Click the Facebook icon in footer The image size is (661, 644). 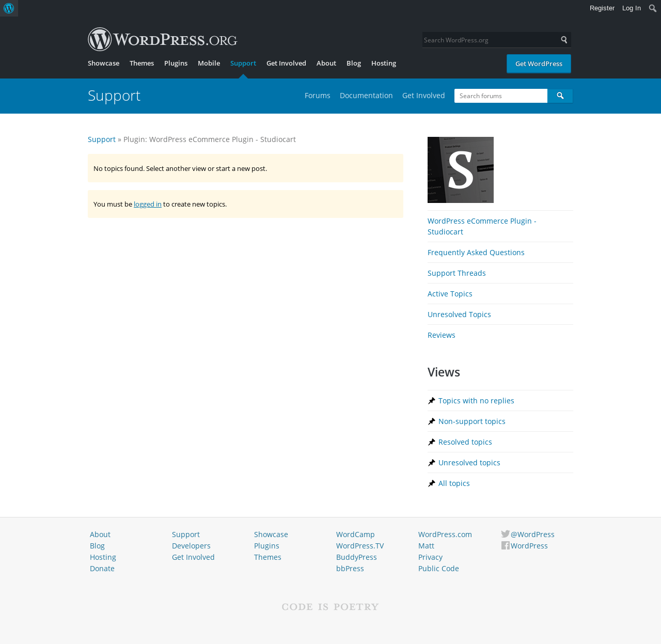pos(505,545)
